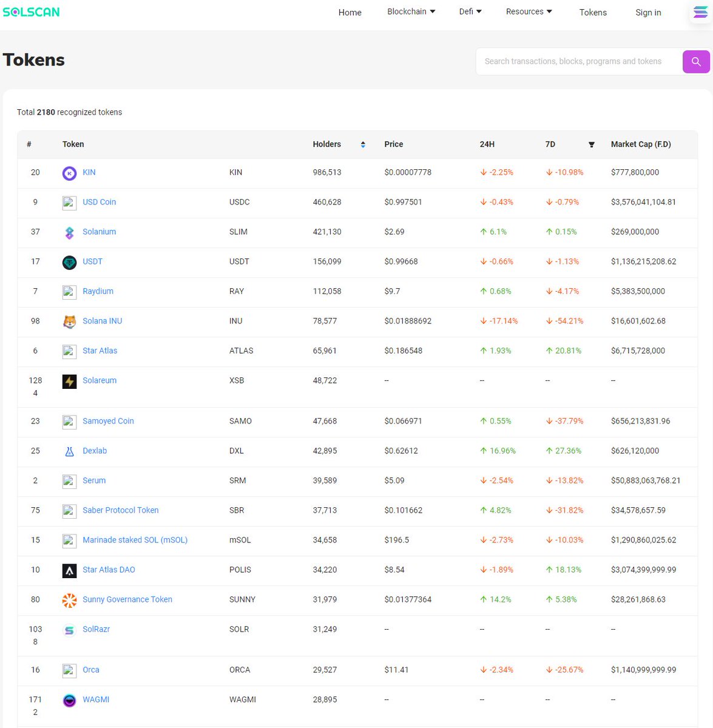
Task: Open the Samoyed Coin token link
Action: [x=108, y=421]
